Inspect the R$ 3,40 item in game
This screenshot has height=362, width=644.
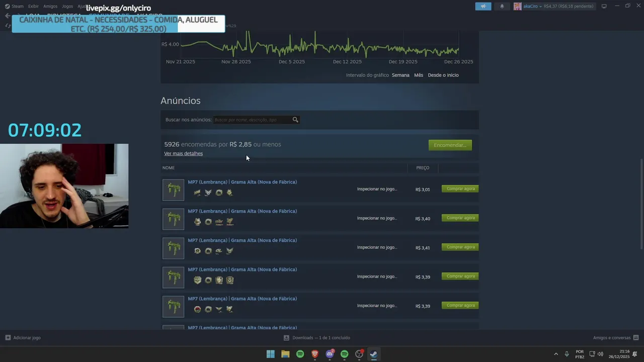[377, 218]
